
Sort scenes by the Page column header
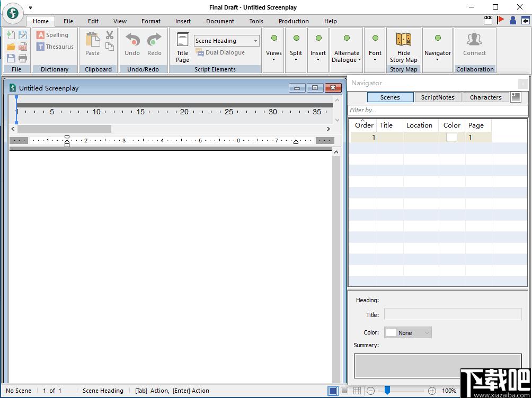coord(478,125)
